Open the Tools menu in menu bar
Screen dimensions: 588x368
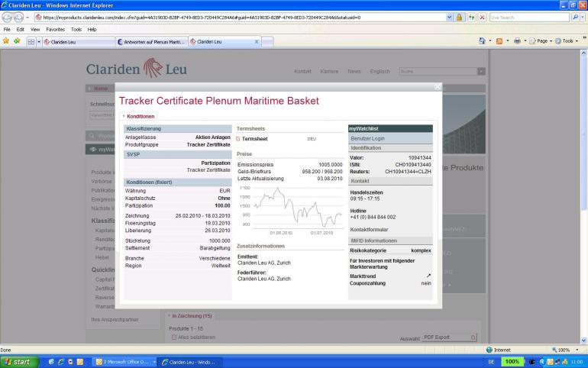76,29
